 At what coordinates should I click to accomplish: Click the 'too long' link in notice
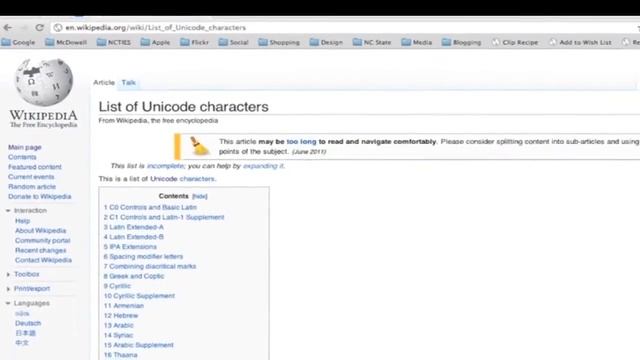(301, 142)
